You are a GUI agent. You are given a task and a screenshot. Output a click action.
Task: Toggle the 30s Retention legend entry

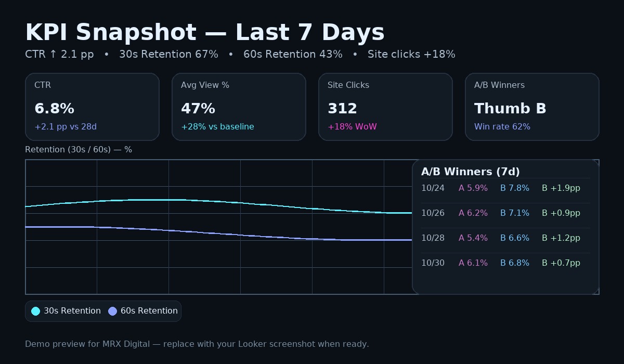click(x=66, y=310)
